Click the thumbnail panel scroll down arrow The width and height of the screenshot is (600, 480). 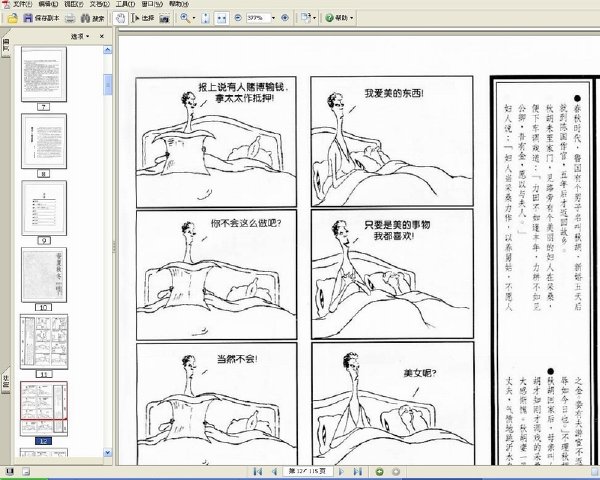108,452
